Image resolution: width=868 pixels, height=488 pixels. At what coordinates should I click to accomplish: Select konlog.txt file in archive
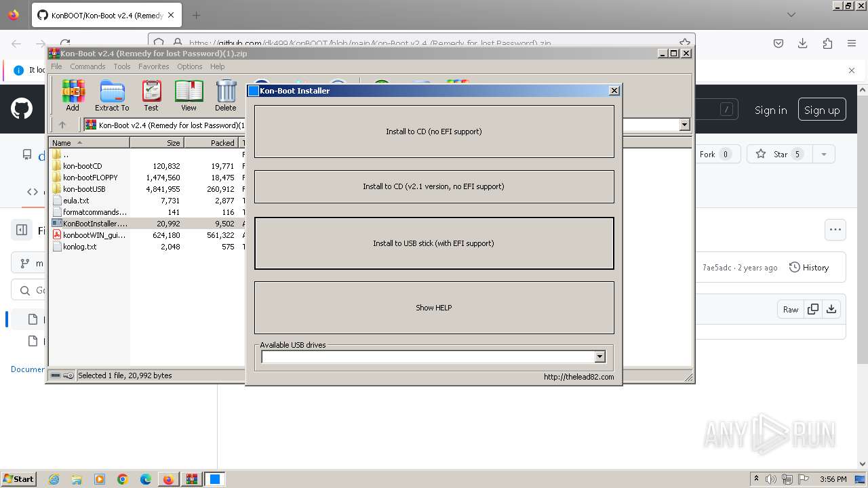(x=79, y=247)
